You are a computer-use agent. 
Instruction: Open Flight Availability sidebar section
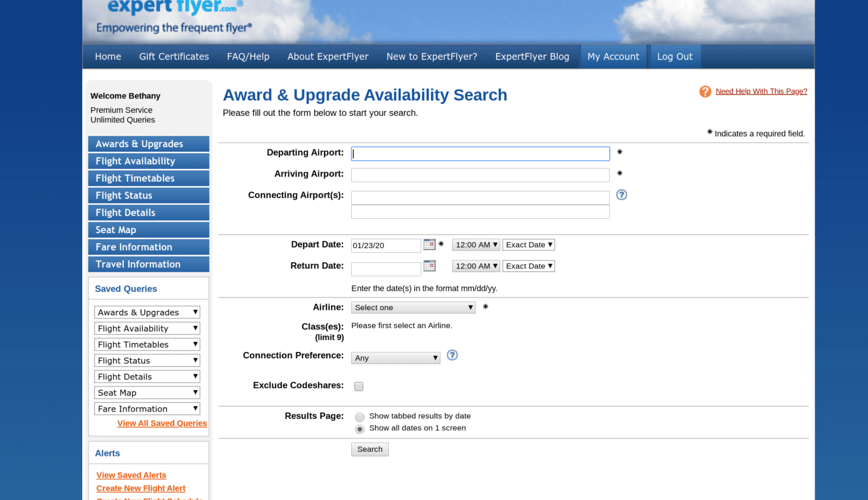(x=149, y=161)
